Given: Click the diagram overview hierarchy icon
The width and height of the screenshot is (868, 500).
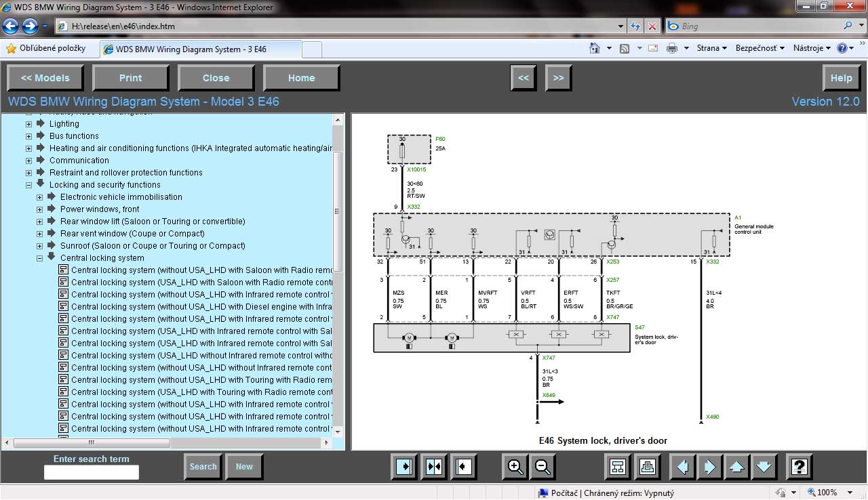Looking at the screenshot, I should coord(618,467).
